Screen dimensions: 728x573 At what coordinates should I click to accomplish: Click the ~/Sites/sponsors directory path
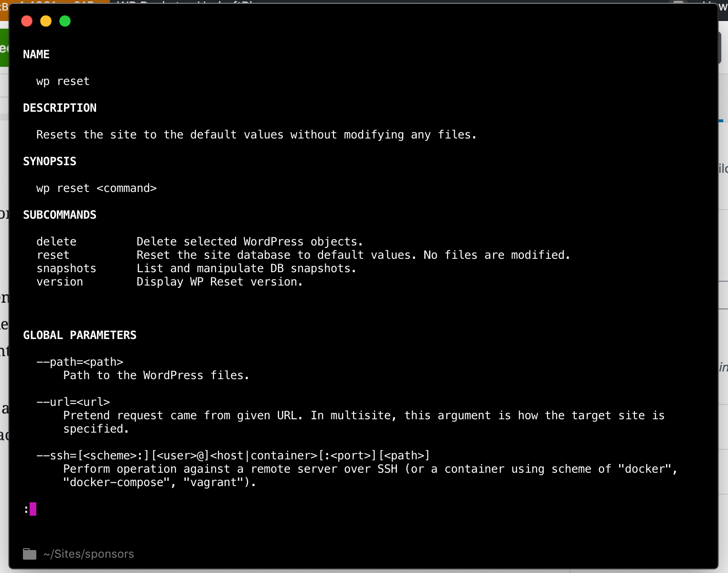pyautogui.click(x=88, y=554)
